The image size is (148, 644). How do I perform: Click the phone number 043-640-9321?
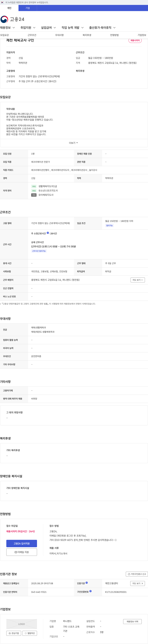tap(39, 592)
